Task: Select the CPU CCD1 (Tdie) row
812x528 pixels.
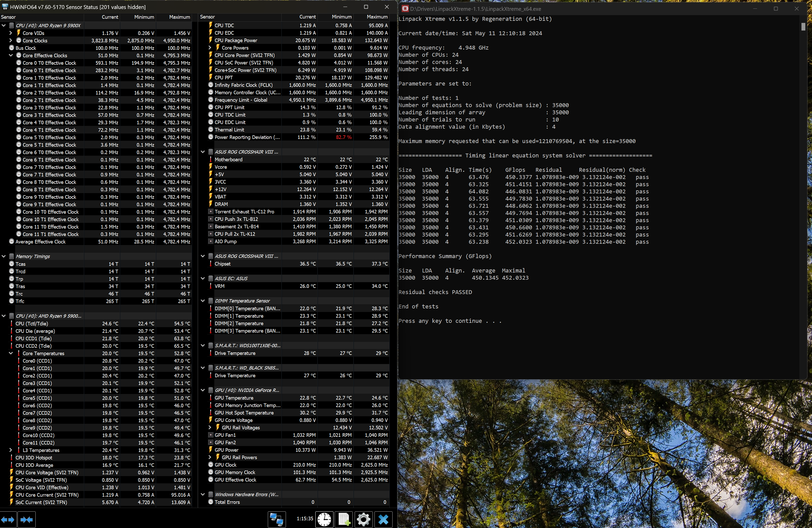Action: [96, 338]
